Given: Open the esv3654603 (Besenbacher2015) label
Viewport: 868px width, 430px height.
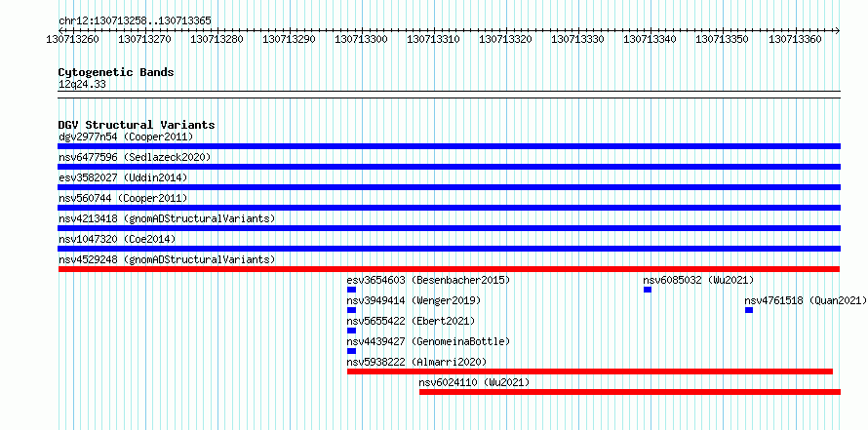Looking at the screenshot, I should click(428, 280).
